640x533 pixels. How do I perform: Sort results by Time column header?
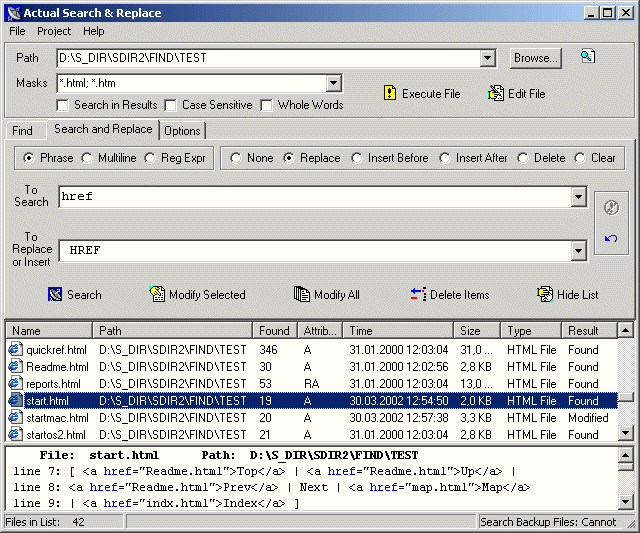[398, 331]
